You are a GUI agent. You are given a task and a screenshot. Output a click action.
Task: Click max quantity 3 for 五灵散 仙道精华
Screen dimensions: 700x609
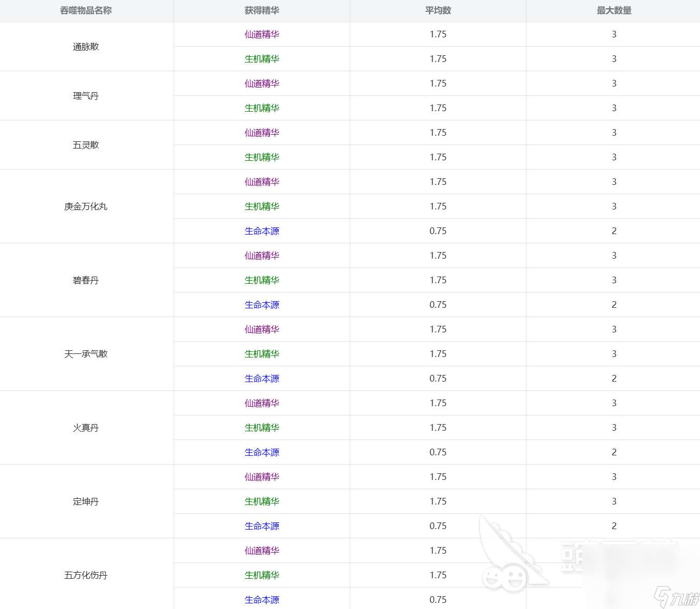coord(614,133)
